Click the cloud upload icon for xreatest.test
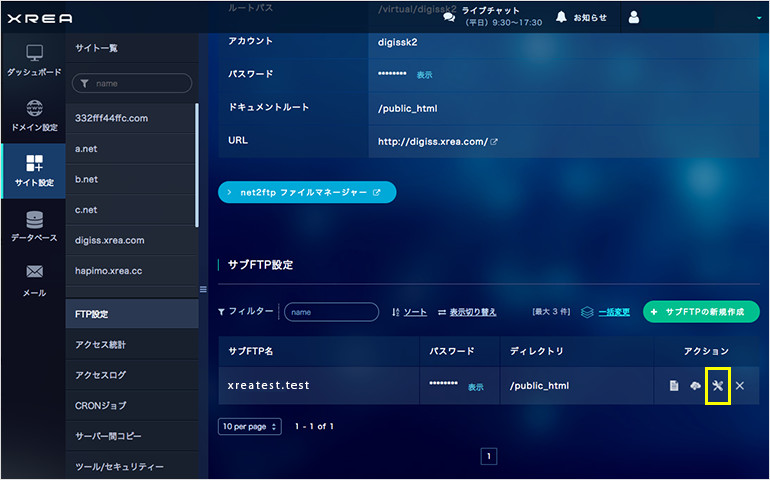 [x=695, y=386]
